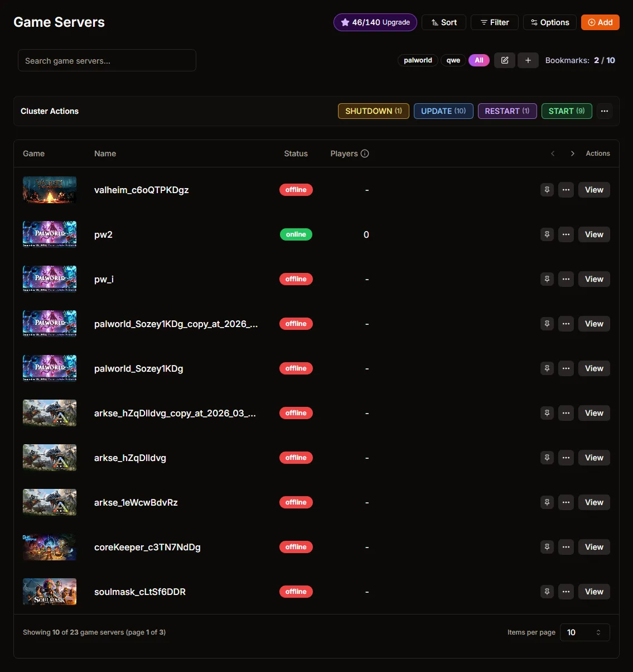Image resolution: width=633 pixels, height=672 pixels.
Task: Pin the valheim_c6oQTPKDgz server
Action: 547,190
